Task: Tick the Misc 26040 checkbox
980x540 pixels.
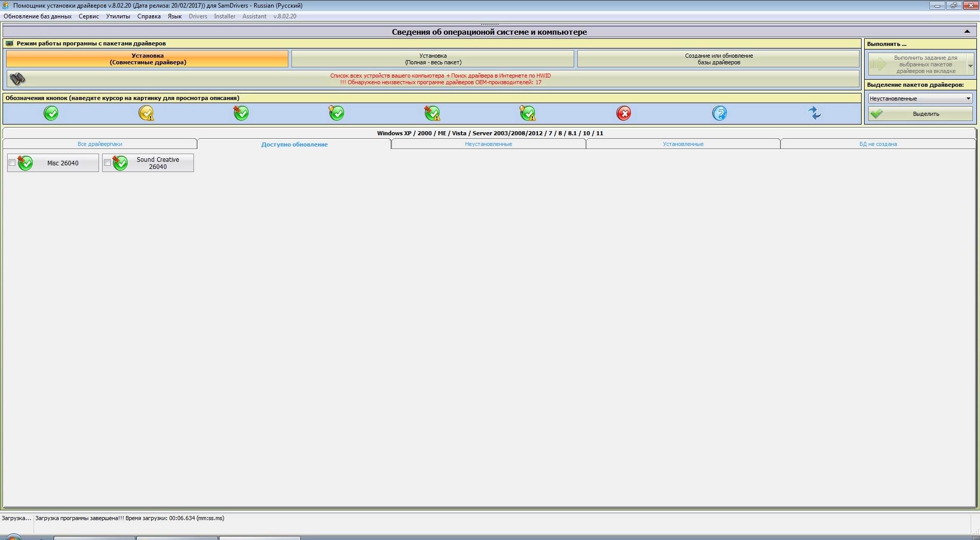Action: point(12,163)
